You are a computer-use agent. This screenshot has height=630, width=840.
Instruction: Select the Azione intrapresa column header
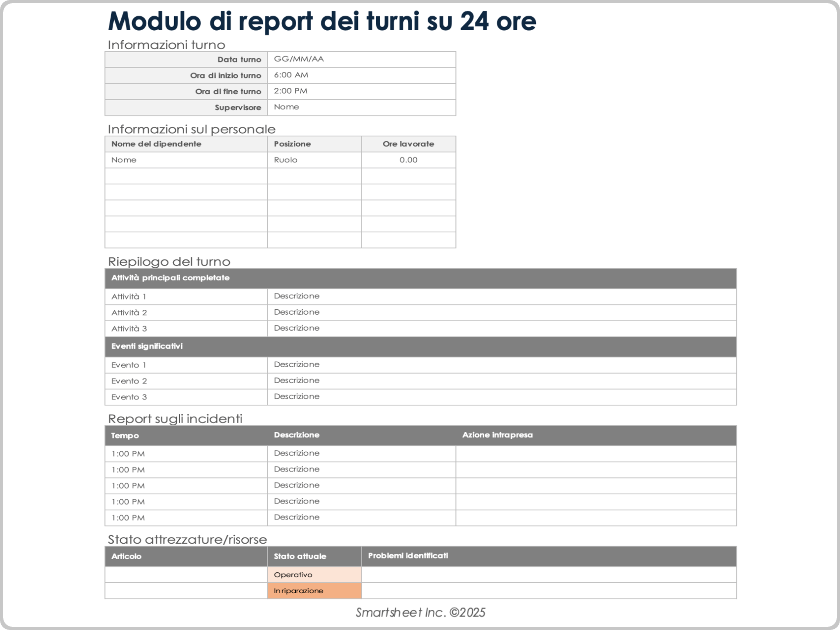pyautogui.click(x=498, y=435)
